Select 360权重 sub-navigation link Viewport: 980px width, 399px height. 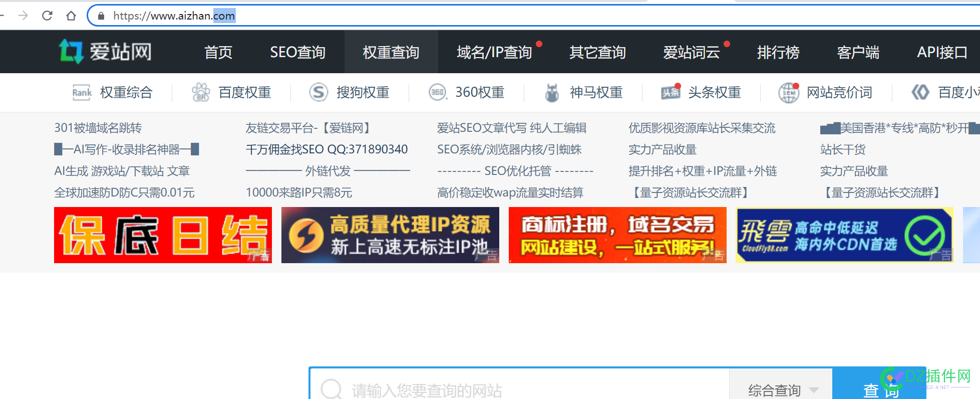tap(480, 92)
